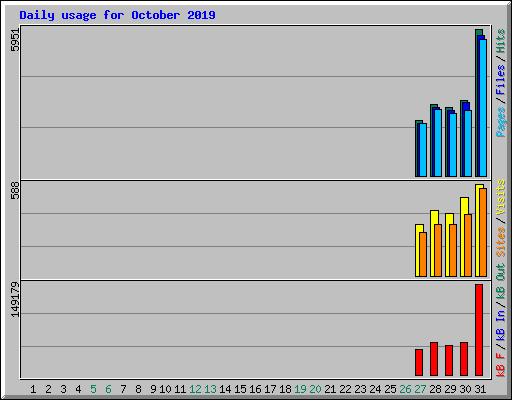512x400 pixels.
Task: Click the day 28 pages bar
Action: [438, 143]
